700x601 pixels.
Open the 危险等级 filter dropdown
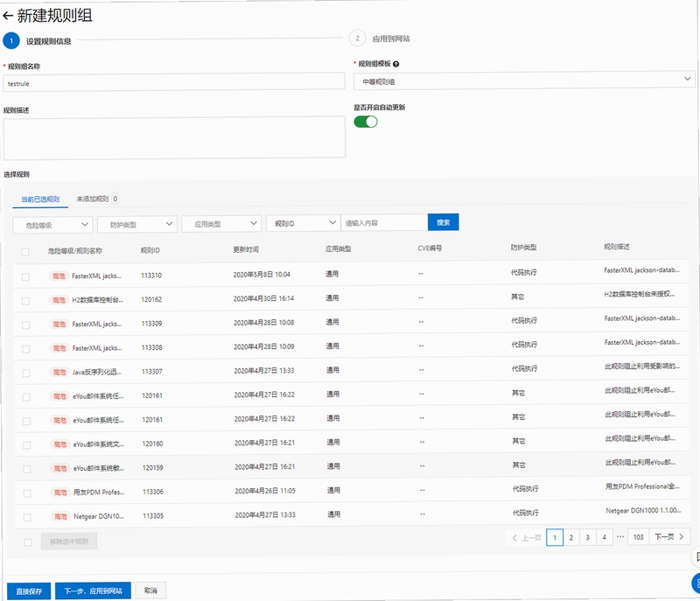[x=52, y=225]
